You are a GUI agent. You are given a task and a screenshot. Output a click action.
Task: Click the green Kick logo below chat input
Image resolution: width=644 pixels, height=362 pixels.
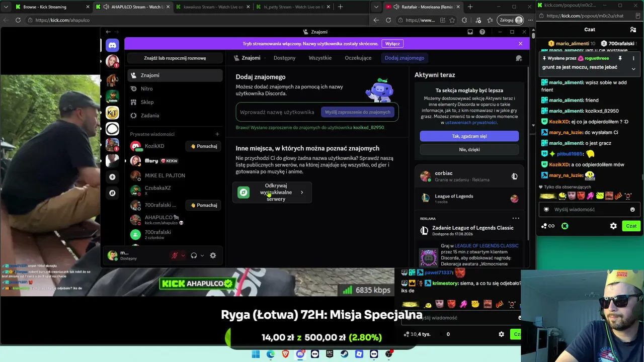pyautogui.click(x=565, y=226)
